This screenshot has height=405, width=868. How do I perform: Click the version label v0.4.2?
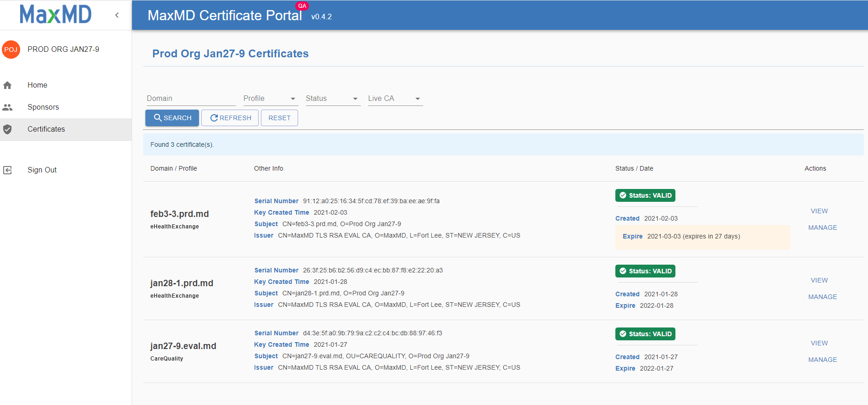point(321,17)
